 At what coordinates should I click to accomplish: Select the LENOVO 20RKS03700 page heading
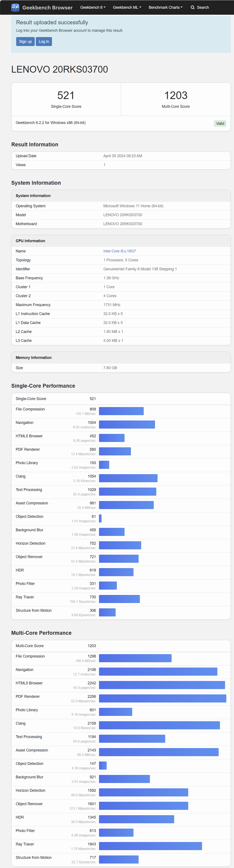tap(60, 69)
